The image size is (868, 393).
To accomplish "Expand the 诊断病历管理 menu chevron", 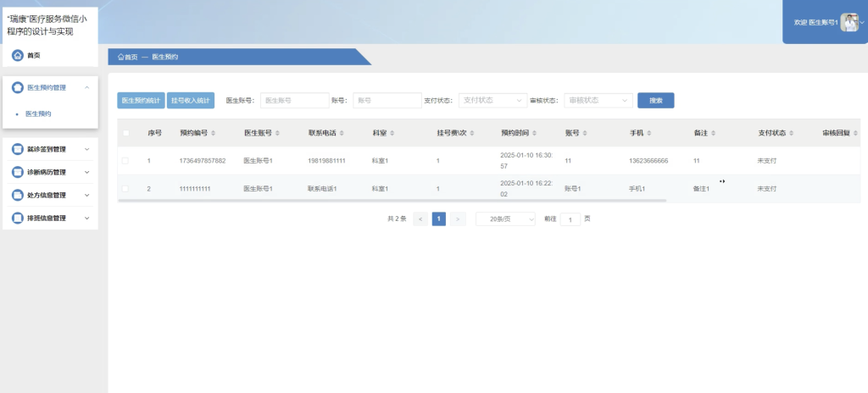I will [87, 172].
